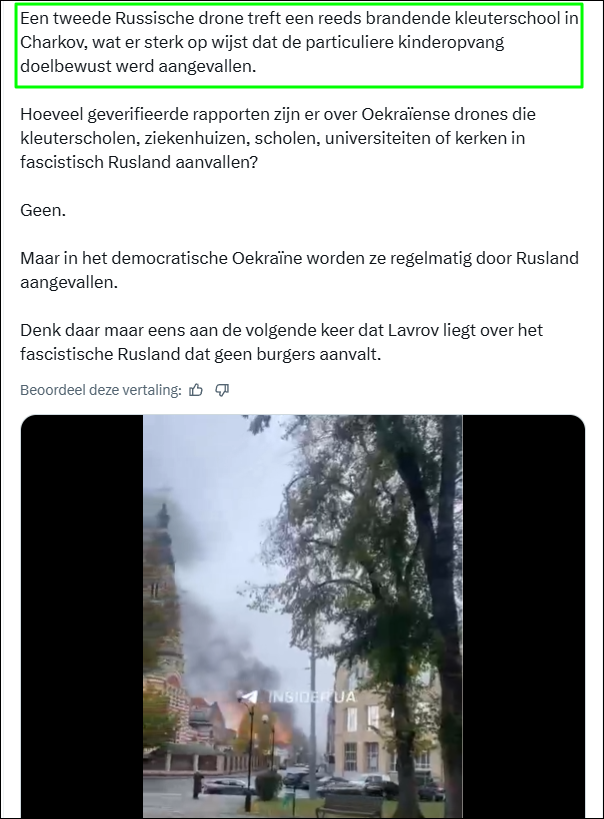
Task: Click the word 'Charkov' in the highlighted text
Action: (49, 42)
